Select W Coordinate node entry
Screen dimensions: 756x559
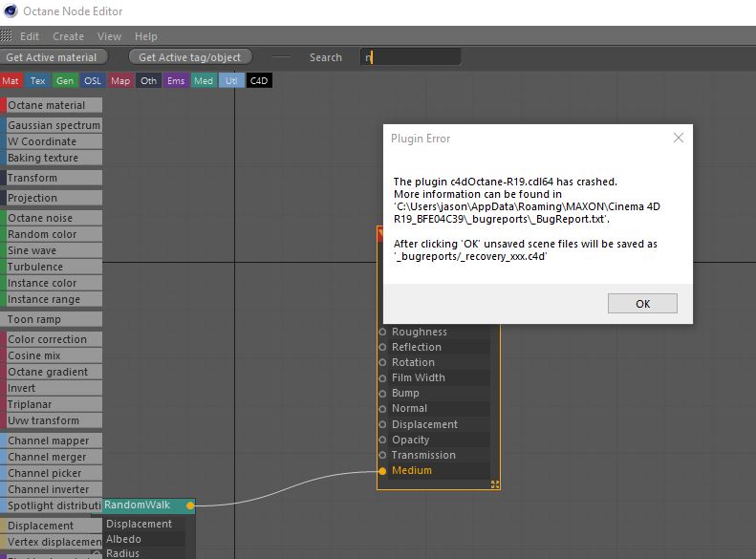(x=51, y=141)
